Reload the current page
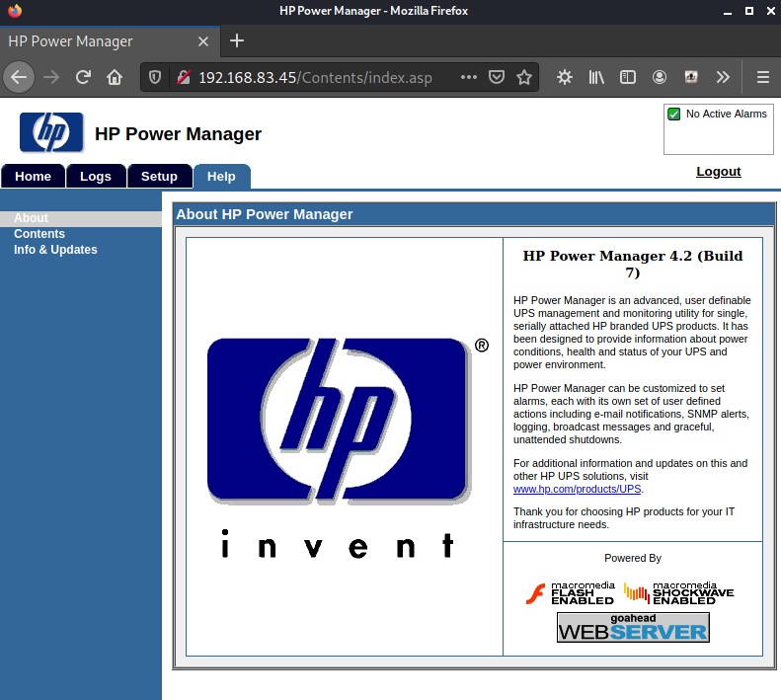 83,77
